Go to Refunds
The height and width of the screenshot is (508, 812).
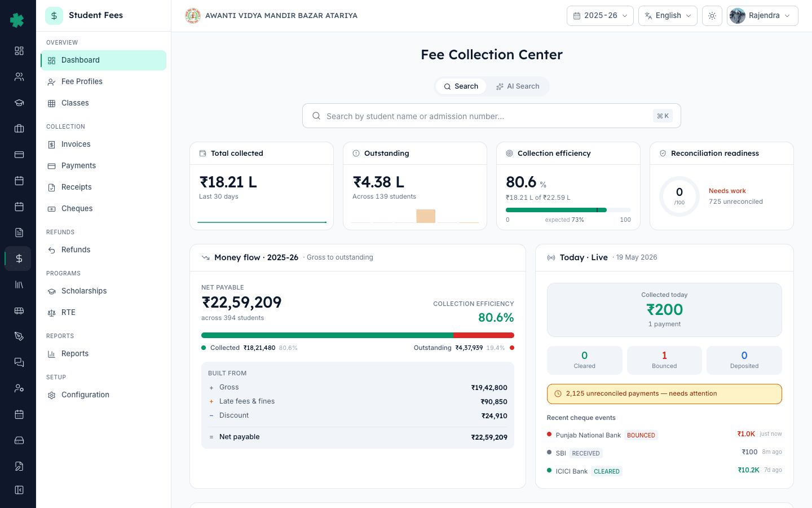[103, 250]
